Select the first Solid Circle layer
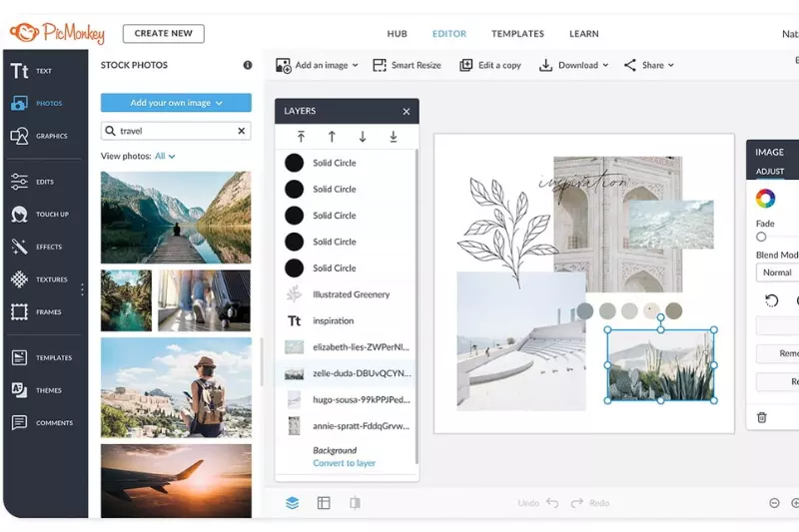Viewport: 799px width, 532px height. [346, 163]
